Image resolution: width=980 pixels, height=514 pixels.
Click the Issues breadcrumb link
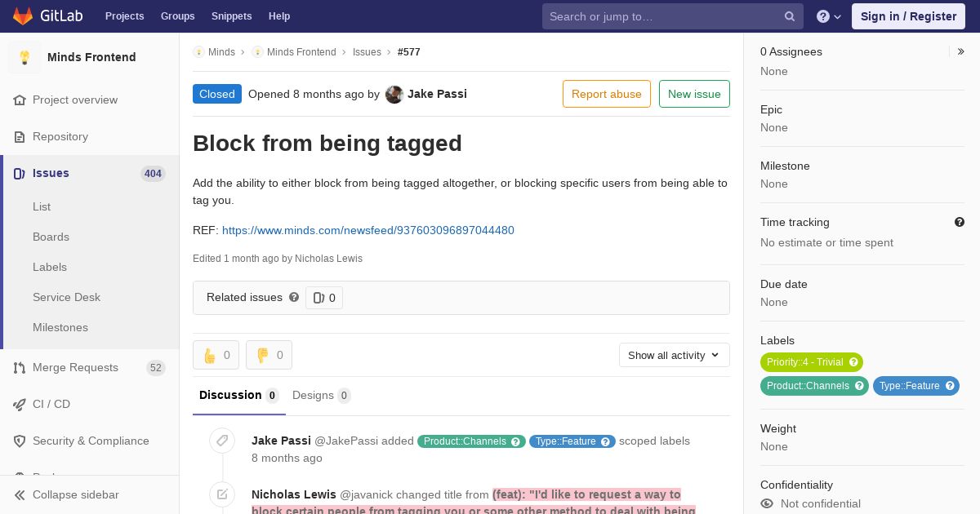(x=367, y=52)
